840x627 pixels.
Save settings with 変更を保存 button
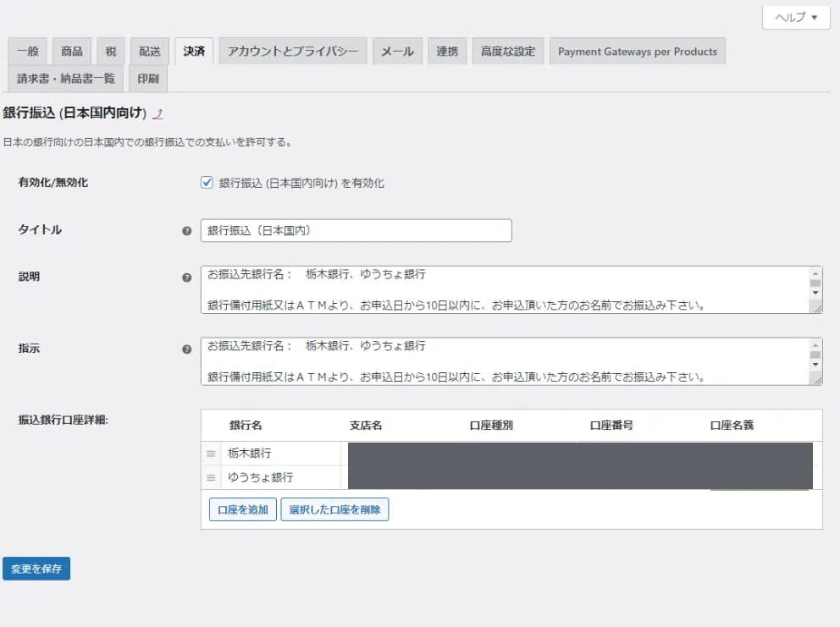pyautogui.click(x=36, y=569)
